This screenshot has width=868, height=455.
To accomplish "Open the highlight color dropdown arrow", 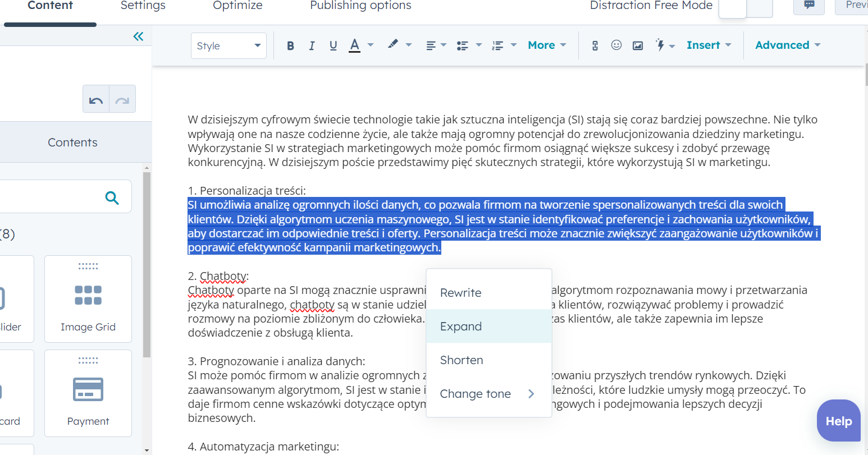I will [x=409, y=45].
